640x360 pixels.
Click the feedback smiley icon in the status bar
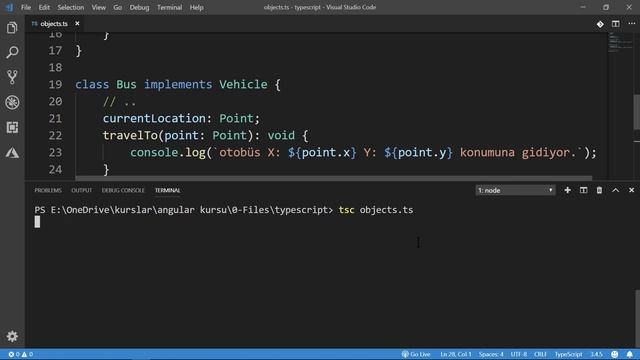coord(614,354)
